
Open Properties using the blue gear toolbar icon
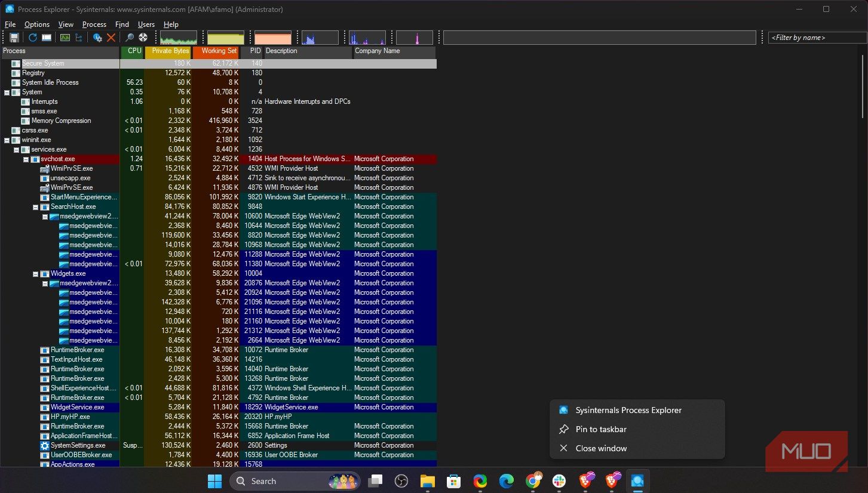coord(97,38)
